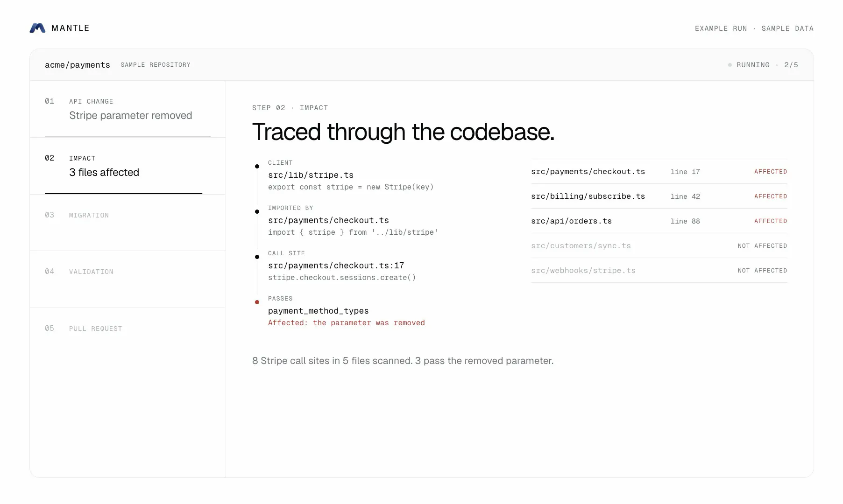Select step 02 Impact
Screen dimensions: 843x504
tap(128, 166)
